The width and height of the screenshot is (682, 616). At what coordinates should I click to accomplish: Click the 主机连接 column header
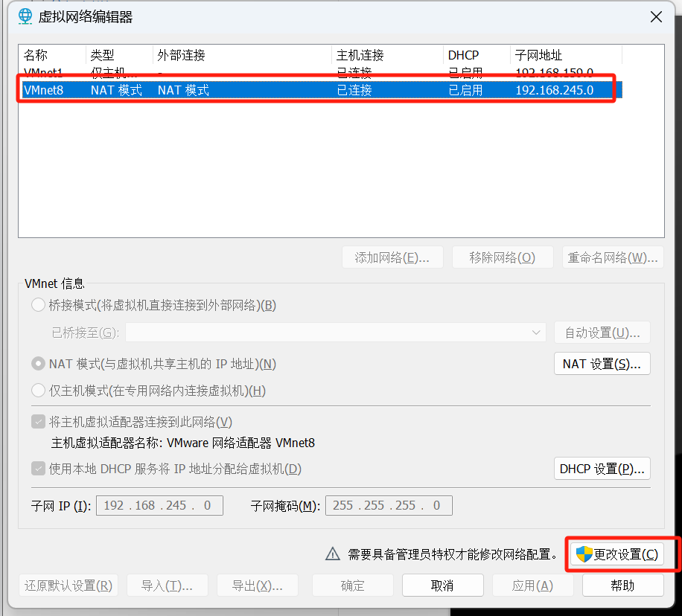pyautogui.click(x=388, y=55)
